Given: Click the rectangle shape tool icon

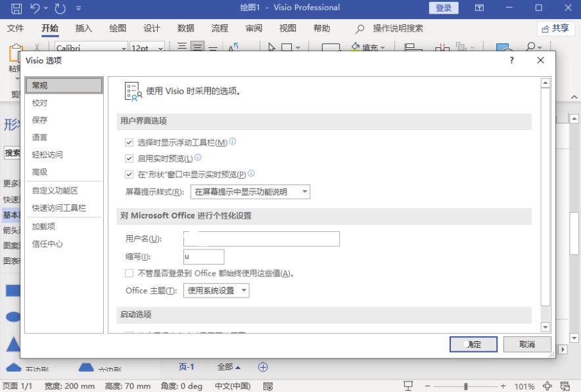Looking at the screenshot, I should pos(287,47).
